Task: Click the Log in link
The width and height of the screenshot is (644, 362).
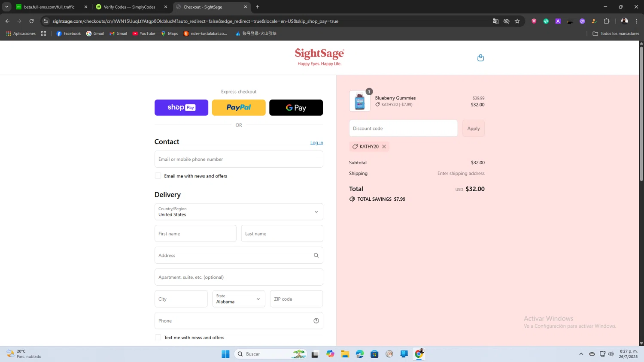Action: (316, 143)
